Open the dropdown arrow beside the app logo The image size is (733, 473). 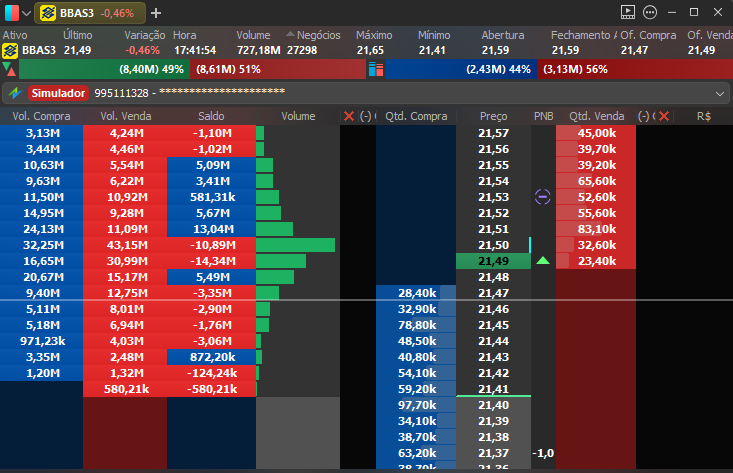coord(26,13)
